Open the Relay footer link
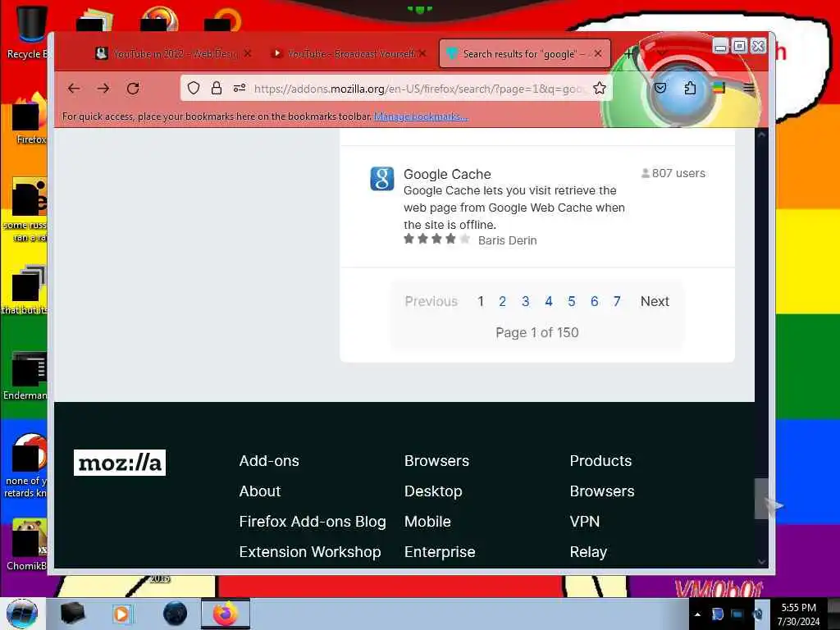The height and width of the screenshot is (630, 840). tap(588, 552)
